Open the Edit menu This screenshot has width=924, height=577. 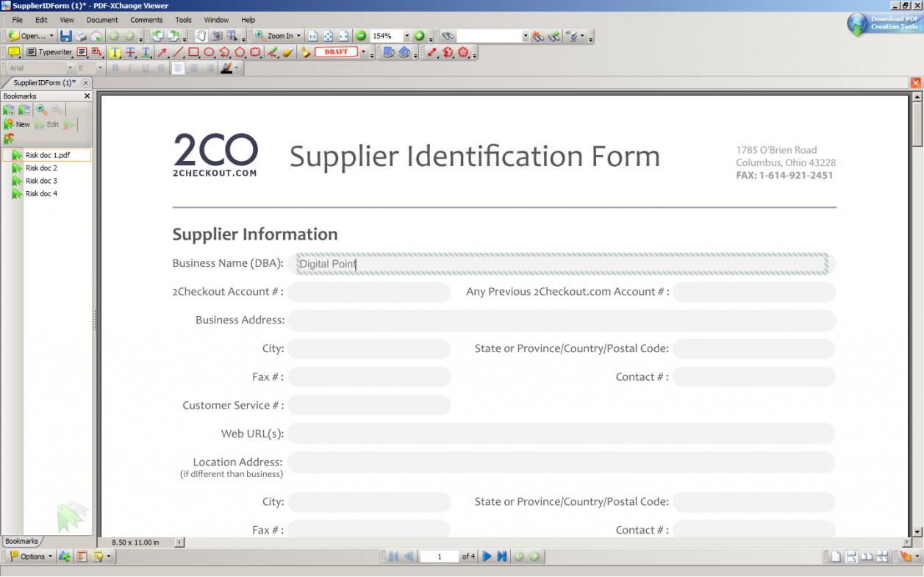tap(41, 20)
